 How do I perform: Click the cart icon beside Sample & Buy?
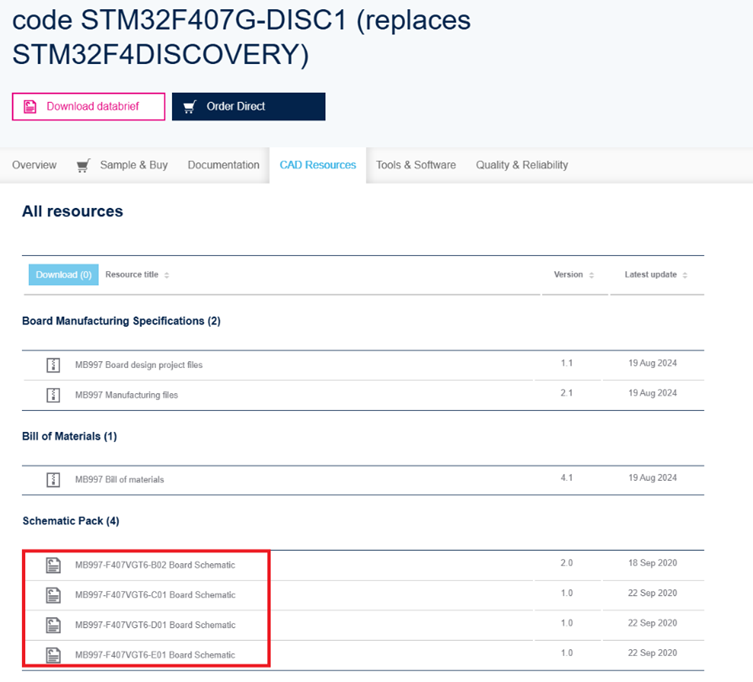83,166
